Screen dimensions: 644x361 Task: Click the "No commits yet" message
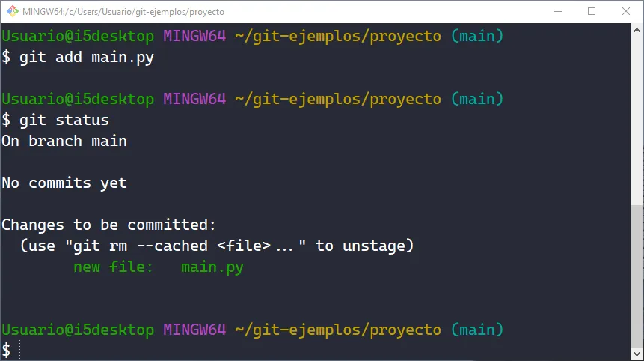tap(64, 183)
